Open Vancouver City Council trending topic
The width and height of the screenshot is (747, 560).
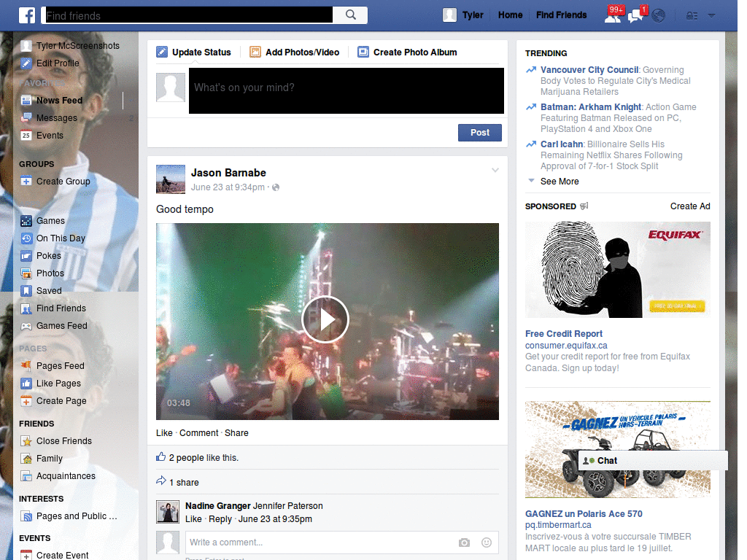coord(589,70)
